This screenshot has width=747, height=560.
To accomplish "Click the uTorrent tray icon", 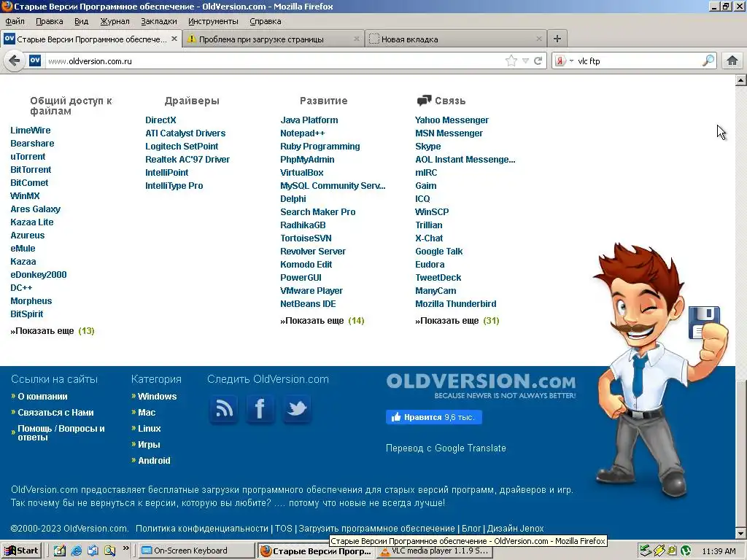I will [686, 551].
